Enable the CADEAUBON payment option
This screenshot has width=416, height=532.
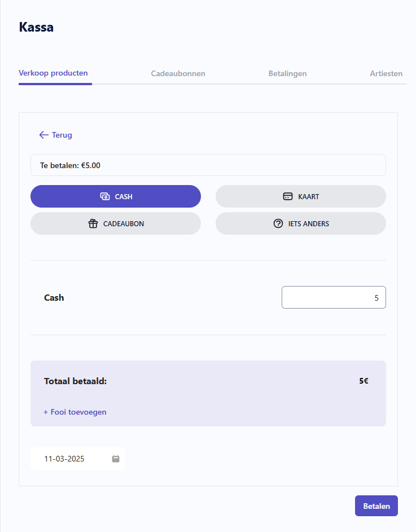(x=116, y=223)
